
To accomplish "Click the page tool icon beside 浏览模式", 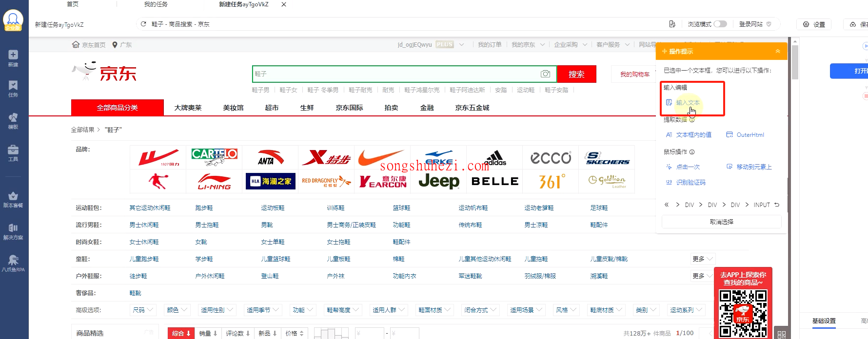I will point(672,24).
